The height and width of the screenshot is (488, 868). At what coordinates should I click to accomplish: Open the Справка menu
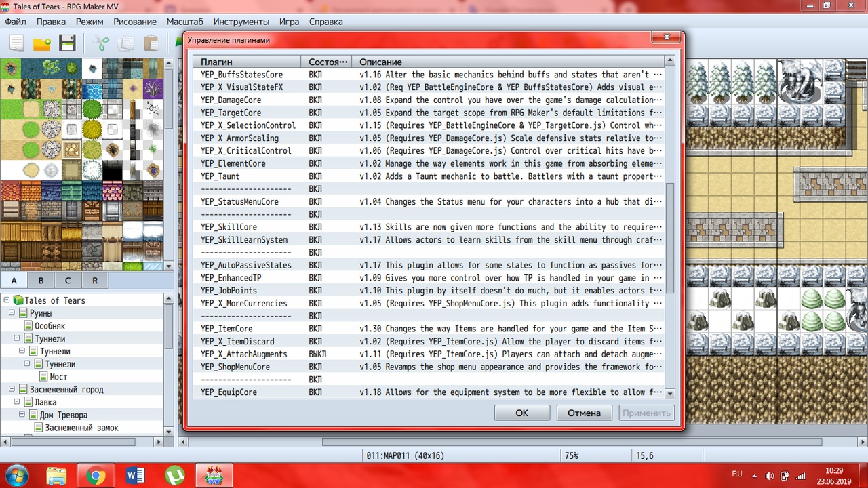click(x=325, y=22)
